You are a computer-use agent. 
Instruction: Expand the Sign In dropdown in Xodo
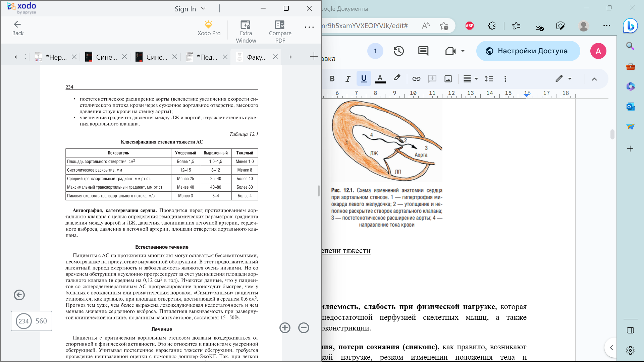point(203,9)
